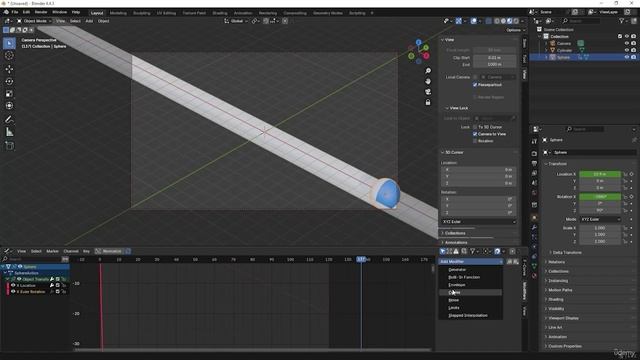
Task: Click the graph editor horizontal scrollbar
Action: [x=252, y=350]
